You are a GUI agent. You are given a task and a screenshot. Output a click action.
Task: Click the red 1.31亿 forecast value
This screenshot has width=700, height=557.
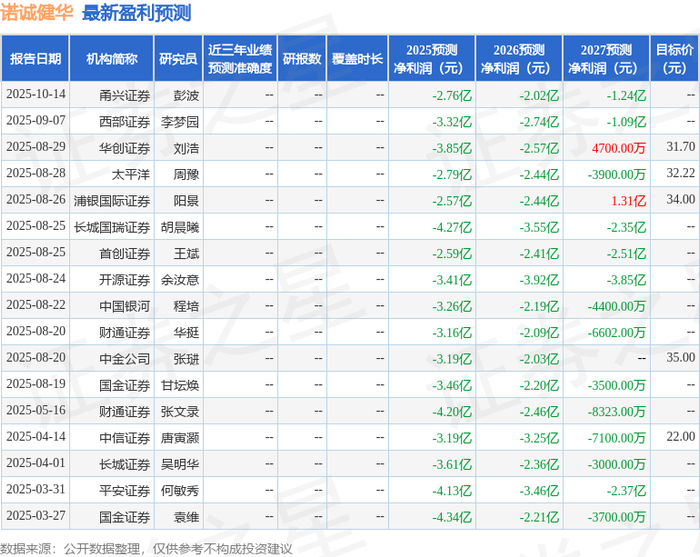[x=629, y=200]
